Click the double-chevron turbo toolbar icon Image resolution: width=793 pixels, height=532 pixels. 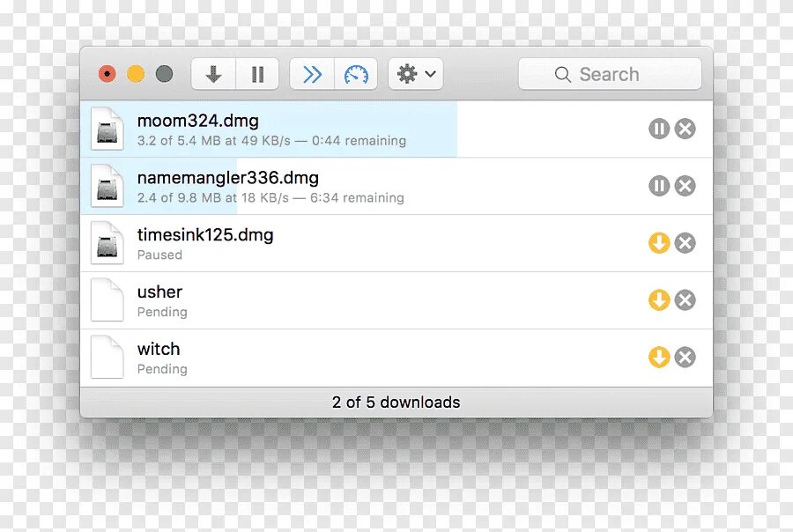coord(312,74)
